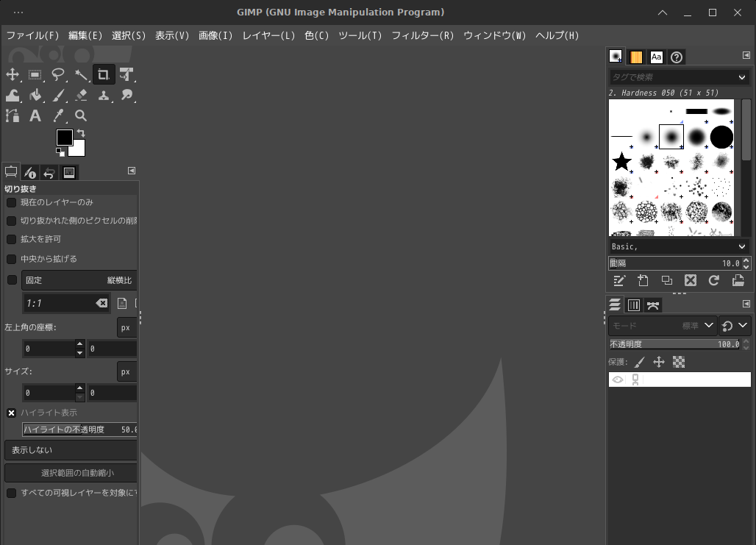The height and width of the screenshot is (545, 756).
Task: Open the 表示しない guides dropdown
Action: (x=71, y=450)
